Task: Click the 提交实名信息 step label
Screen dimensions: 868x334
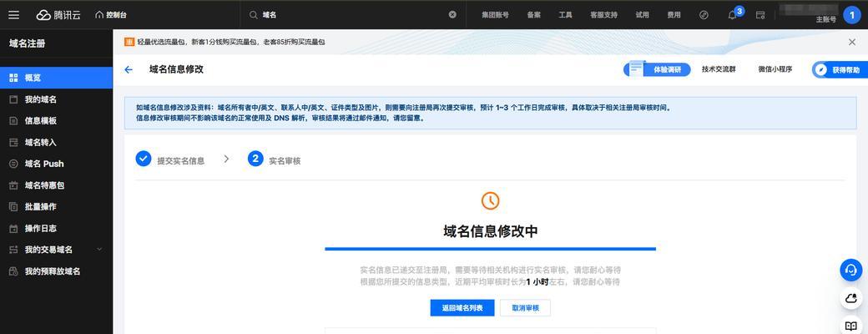Action: (181, 161)
